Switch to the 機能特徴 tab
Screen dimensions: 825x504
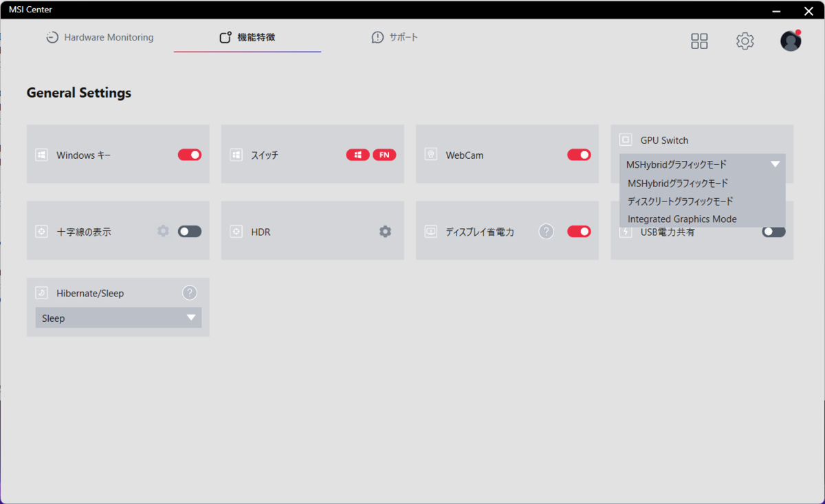[x=247, y=38]
